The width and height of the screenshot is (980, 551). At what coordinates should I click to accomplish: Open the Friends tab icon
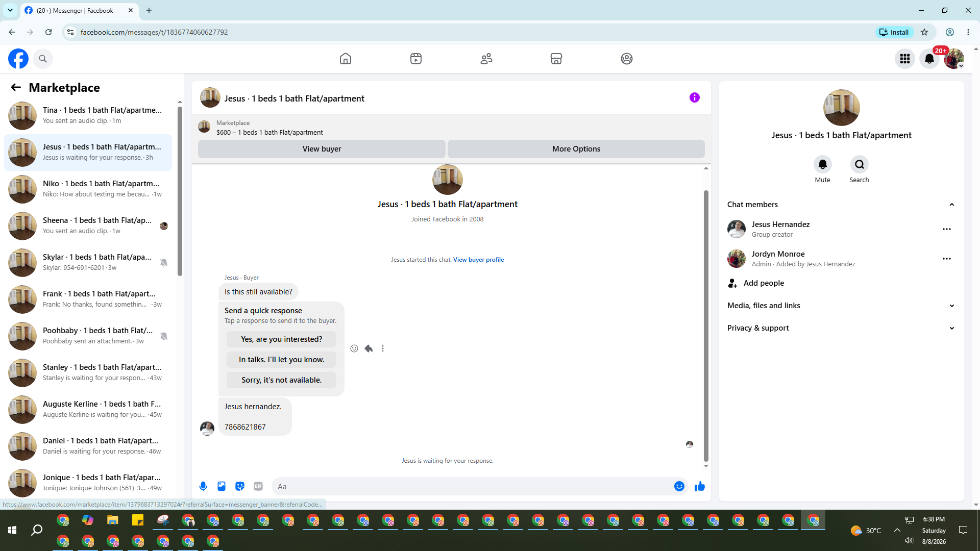click(486, 59)
